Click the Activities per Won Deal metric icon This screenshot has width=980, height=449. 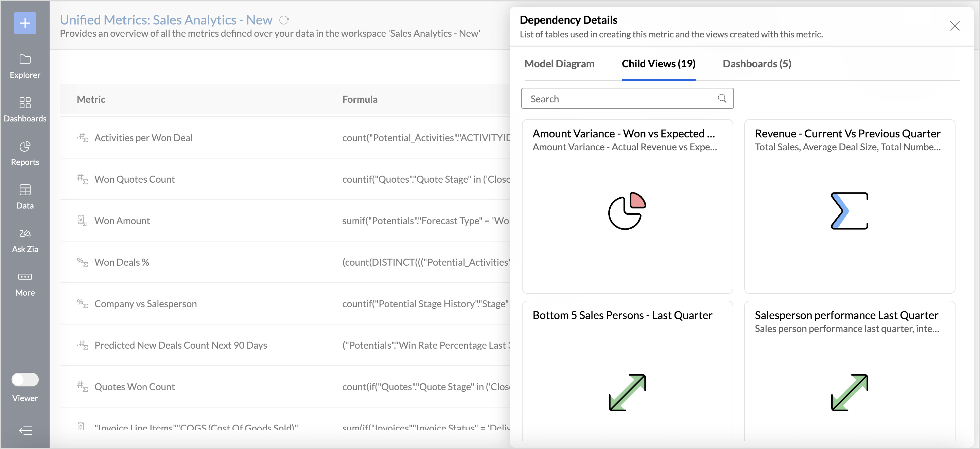[82, 137]
